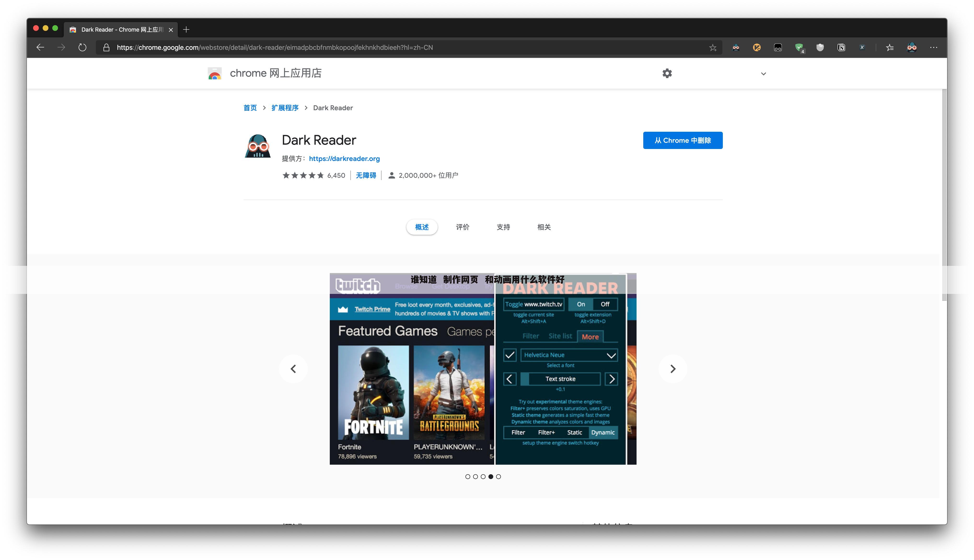Screen dimensions: 974x560
Task: Switch to the 支持 support tab
Action: tap(503, 227)
